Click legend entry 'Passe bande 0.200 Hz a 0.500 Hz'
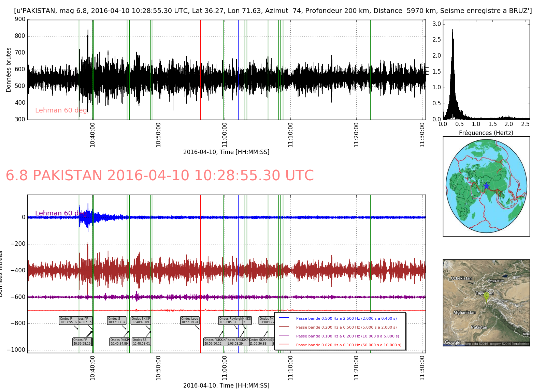 (346, 327)
